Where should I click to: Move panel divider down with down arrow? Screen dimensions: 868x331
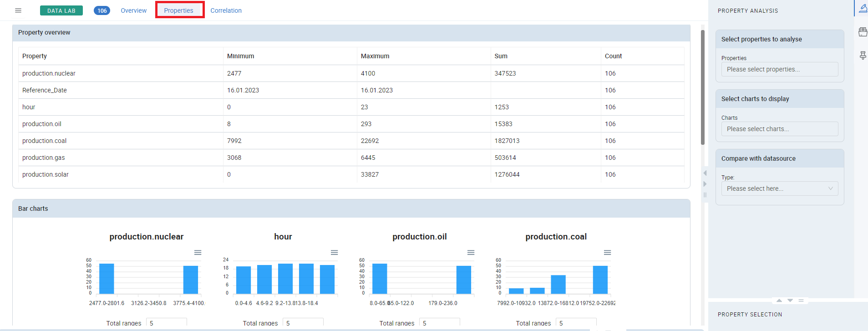coord(790,300)
